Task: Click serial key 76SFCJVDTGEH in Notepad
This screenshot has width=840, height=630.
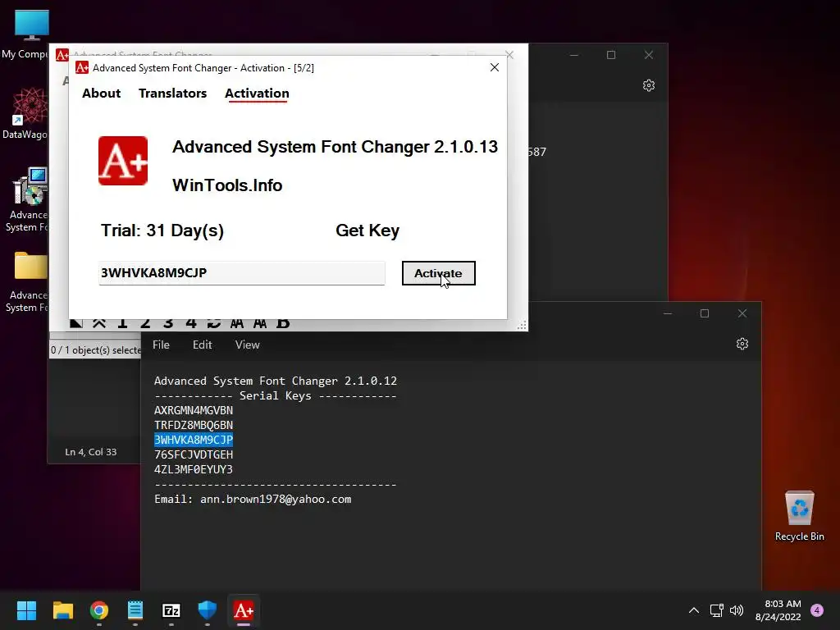Action: click(x=194, y=454)
